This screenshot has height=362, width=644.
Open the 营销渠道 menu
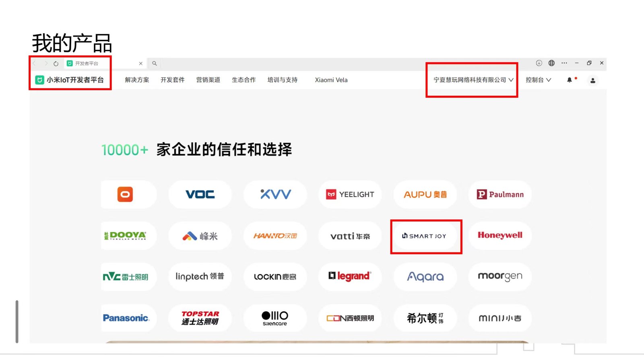[208, 80]
